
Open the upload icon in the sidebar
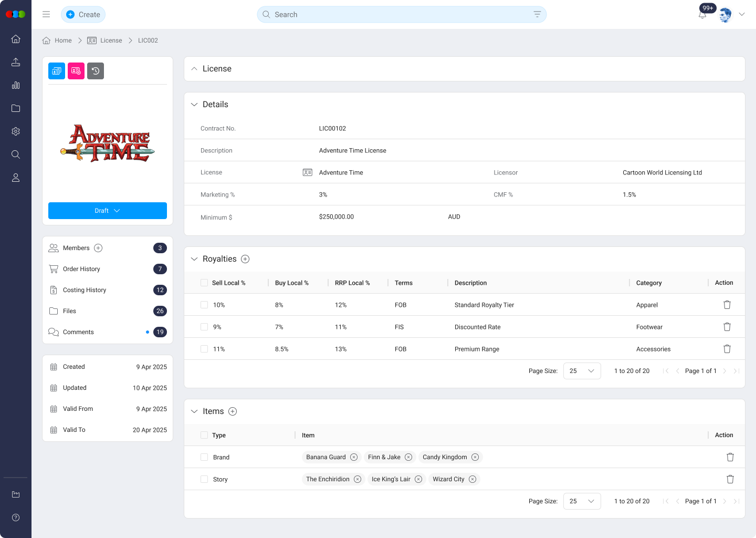pyautogui.click(x=15, y=62)
